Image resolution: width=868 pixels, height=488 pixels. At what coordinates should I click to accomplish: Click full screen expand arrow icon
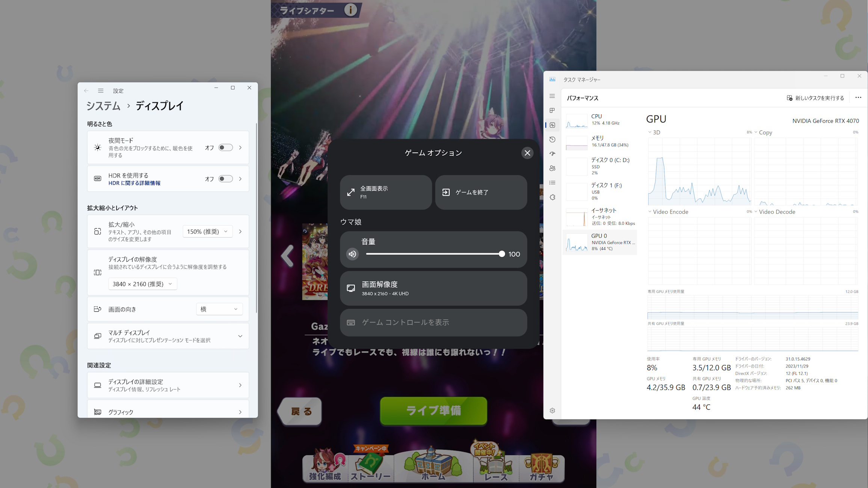point(351,192)
